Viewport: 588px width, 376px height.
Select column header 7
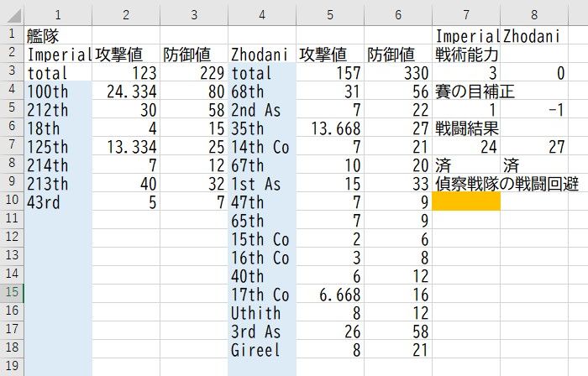pos(466,15)
